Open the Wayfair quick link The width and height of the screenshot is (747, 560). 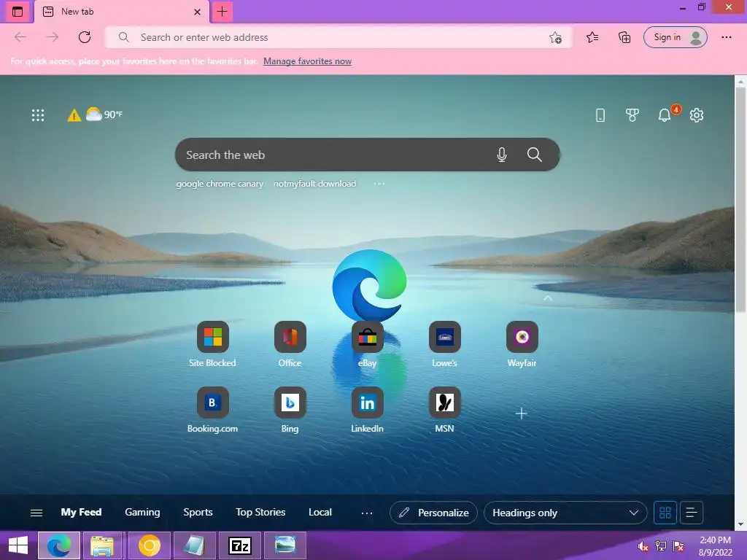522,345
